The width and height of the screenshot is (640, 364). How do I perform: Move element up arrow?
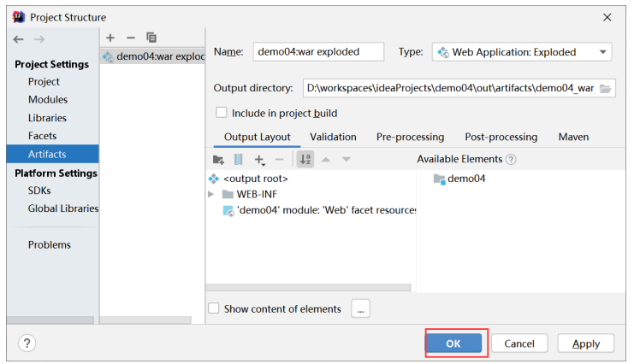(x=326, y=160)
